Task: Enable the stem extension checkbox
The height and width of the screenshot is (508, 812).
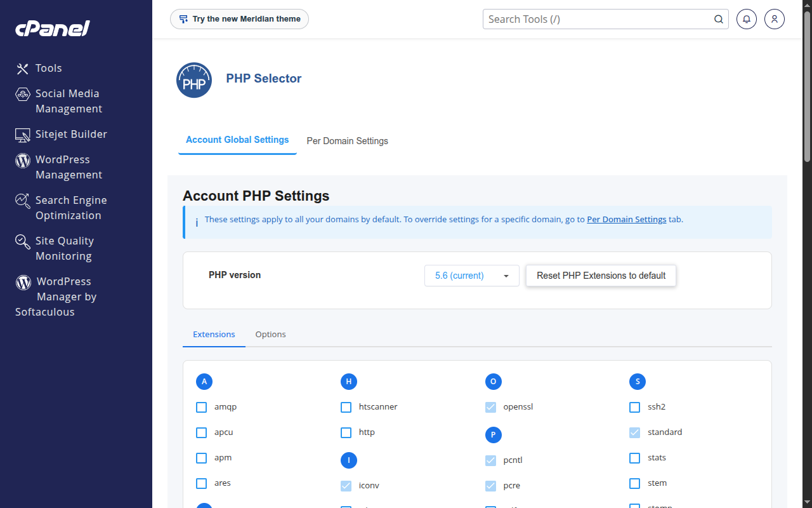Action: tap(635, 483)
